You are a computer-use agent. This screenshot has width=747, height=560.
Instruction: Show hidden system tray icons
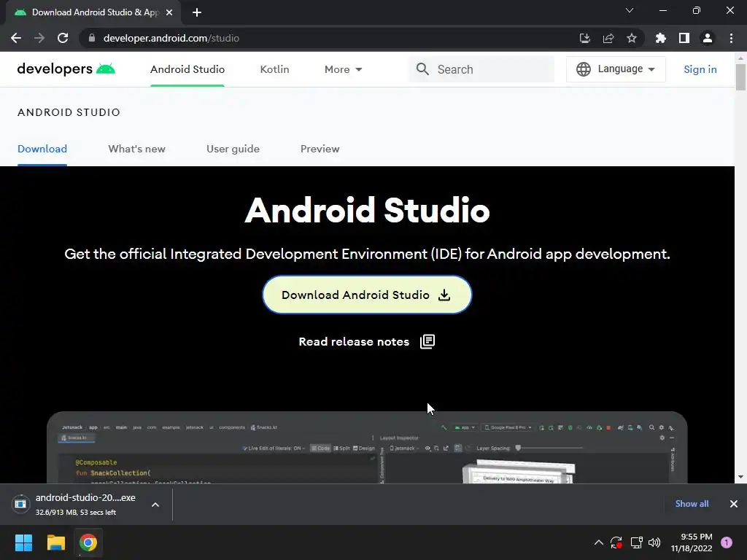599,542
